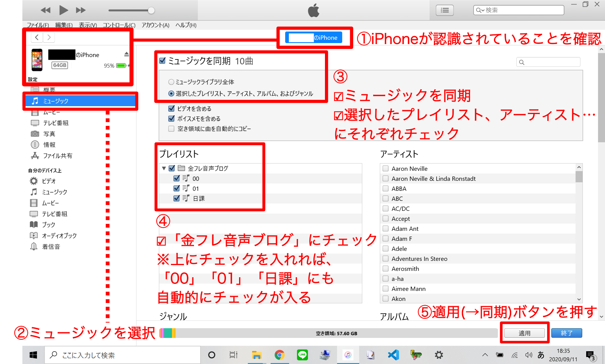Toggle ボイスメモを含める checkbox

[171, 118]
